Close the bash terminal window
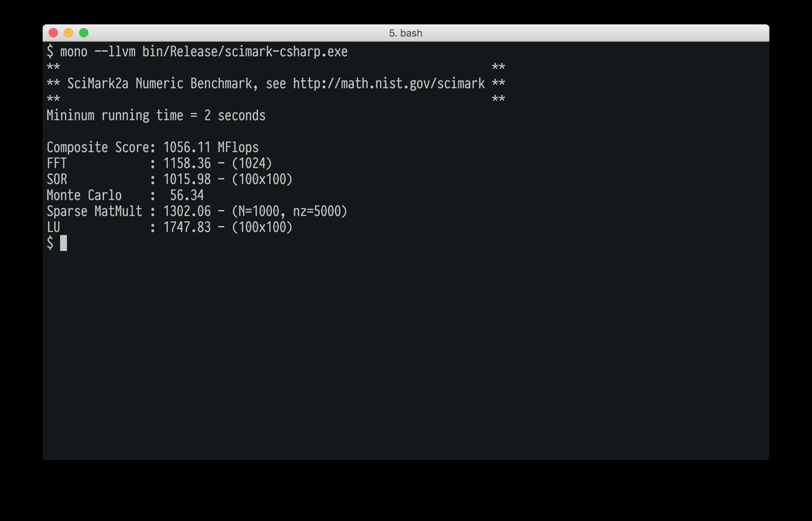Screen dimensions: 812x521 click(x=53, y=32)
